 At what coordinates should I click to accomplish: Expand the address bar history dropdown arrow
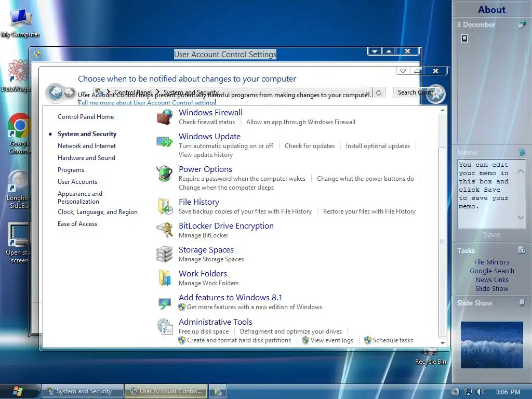(x=368, y=92)
